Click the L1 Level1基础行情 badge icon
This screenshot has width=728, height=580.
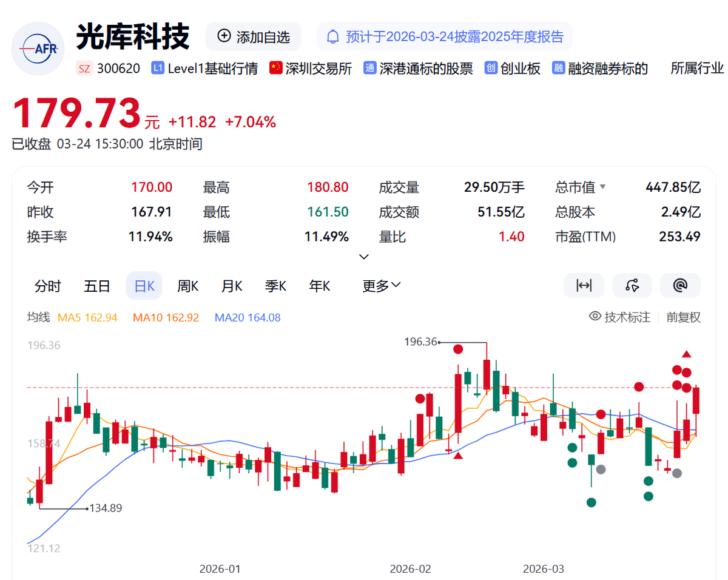[158, 69]
